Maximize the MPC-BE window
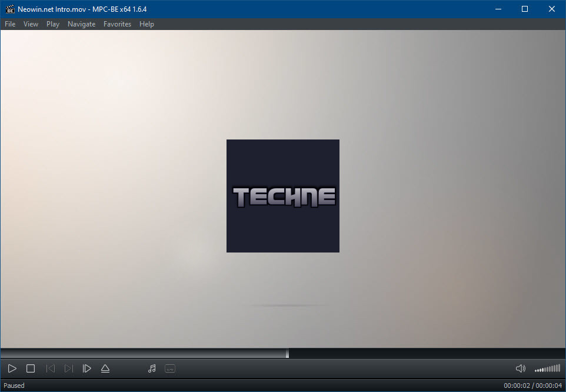The width and height of the screenshot is (566, 392). pyautogui.click(x=525, y=9)
